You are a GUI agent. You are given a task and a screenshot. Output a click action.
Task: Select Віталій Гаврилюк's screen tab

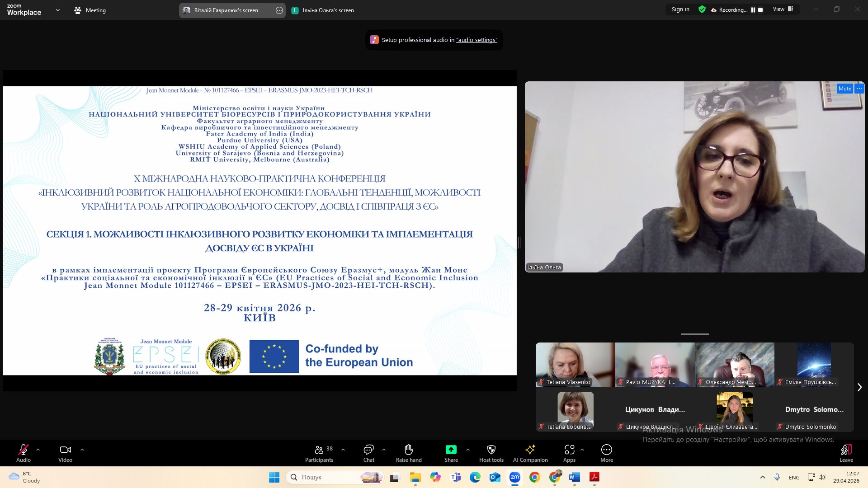click(x=226, y=10)
